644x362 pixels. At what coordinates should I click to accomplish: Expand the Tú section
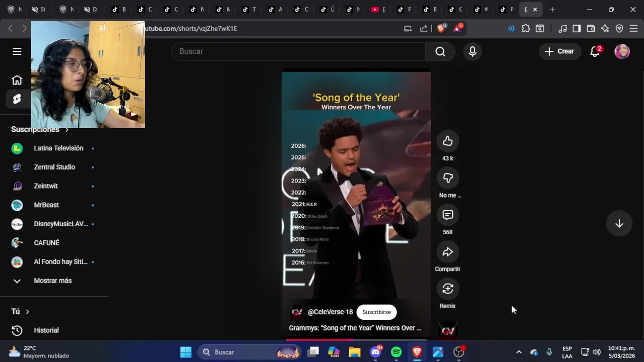(x=20, y=312)
